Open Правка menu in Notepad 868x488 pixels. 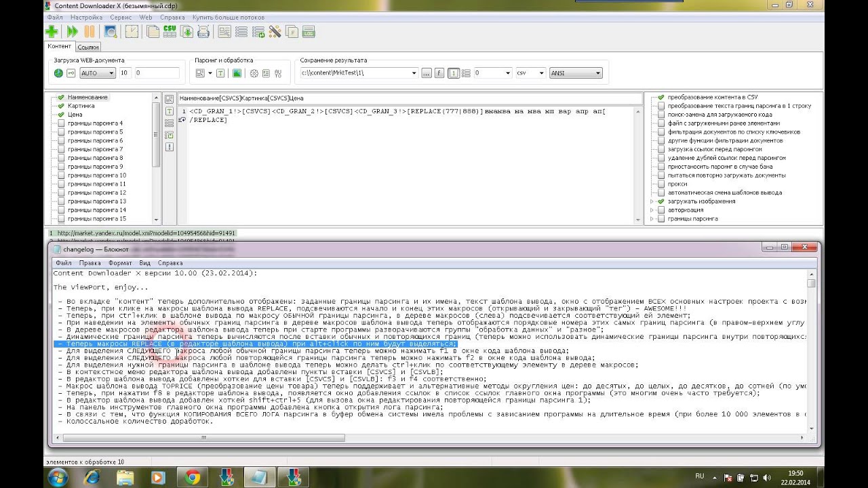90,263
